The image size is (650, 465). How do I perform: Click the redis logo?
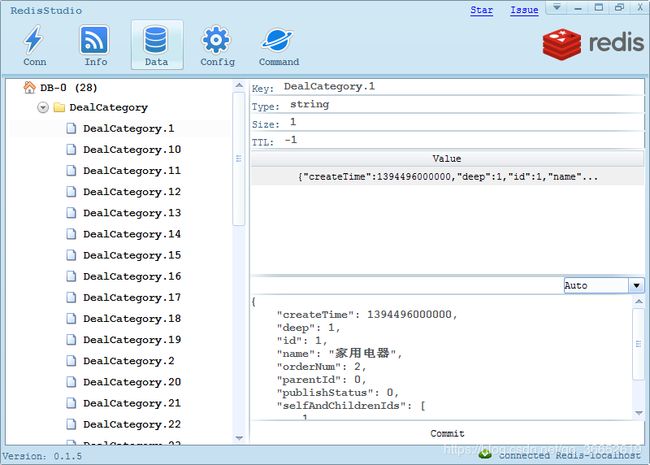click(594, 44)
